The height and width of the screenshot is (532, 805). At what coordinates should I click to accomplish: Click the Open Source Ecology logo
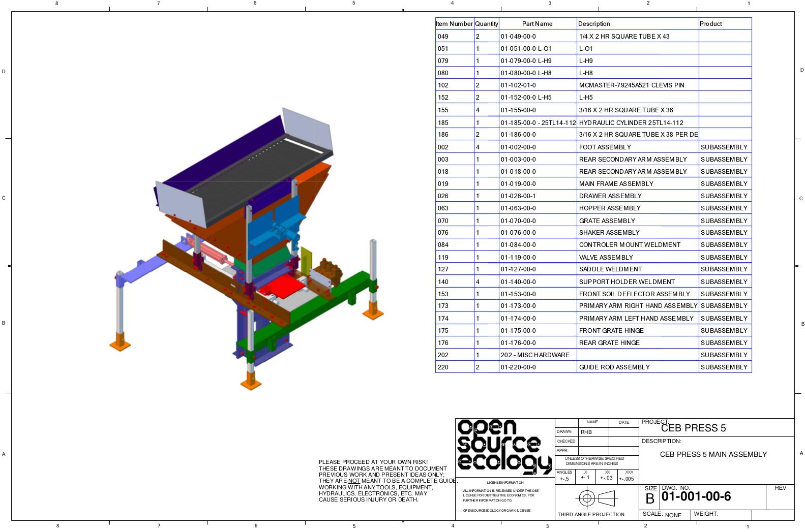pyautogui.click(x=504, y=447)
